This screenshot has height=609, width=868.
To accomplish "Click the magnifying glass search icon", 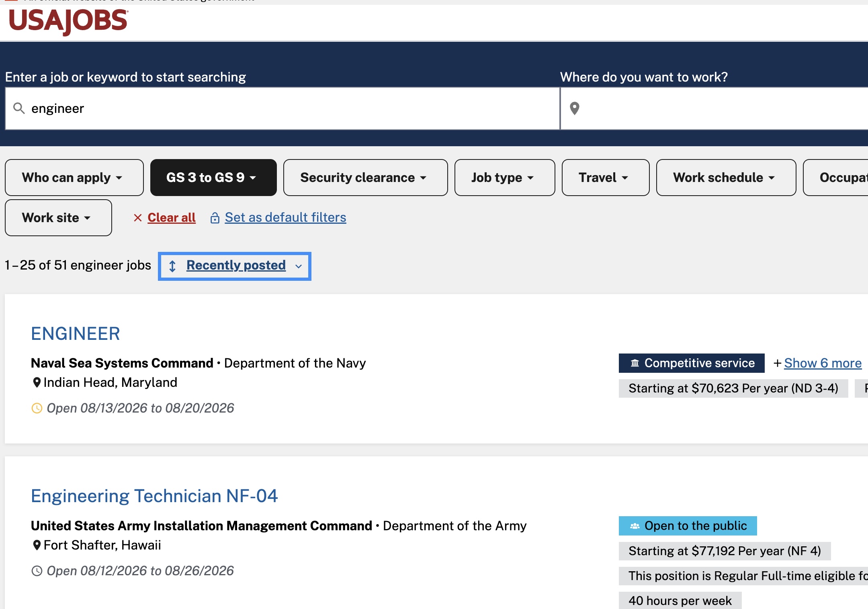I will (19, 108).
